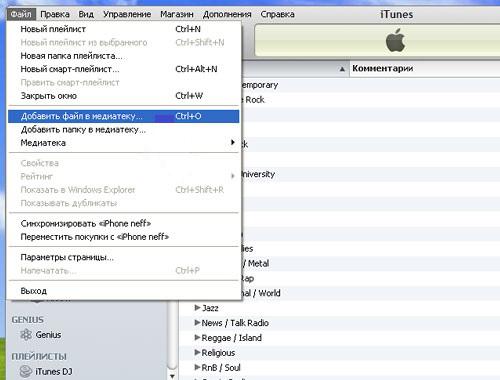This screenshot has width=500, height=380.
Task: Click the Apple logo in display
Action: coord(395,40)
